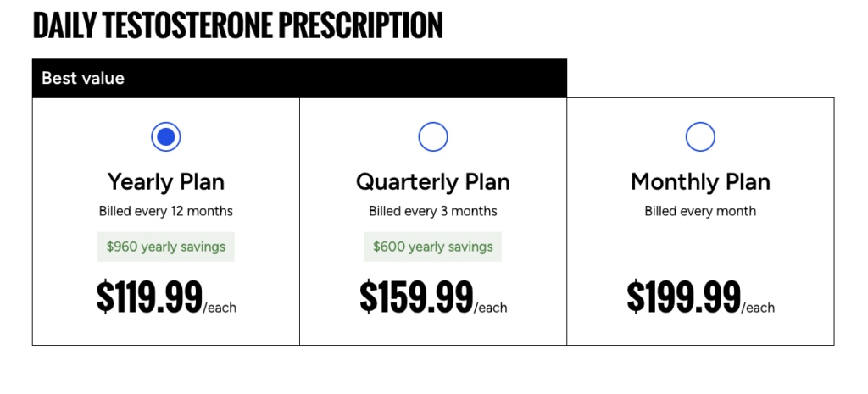Screen dimensions: 868x394
Task: Click the "Billed every 12 months" text
Action: (166, 211)
